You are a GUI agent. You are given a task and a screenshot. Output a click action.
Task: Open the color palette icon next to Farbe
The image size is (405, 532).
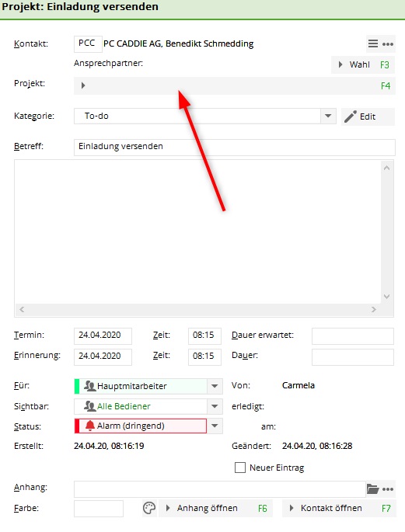(149, 508)
